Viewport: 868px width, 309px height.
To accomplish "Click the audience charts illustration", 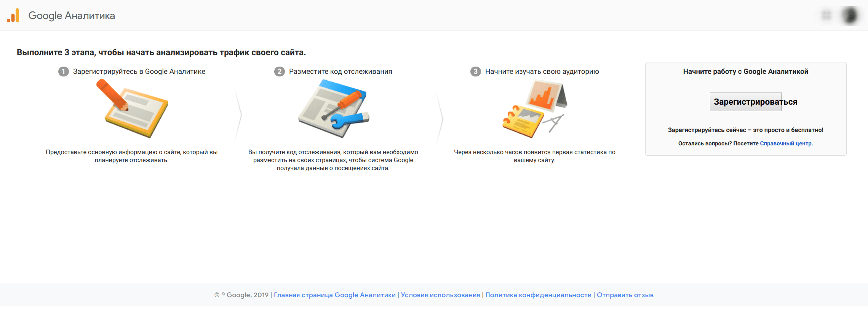I will pos(535,108).
